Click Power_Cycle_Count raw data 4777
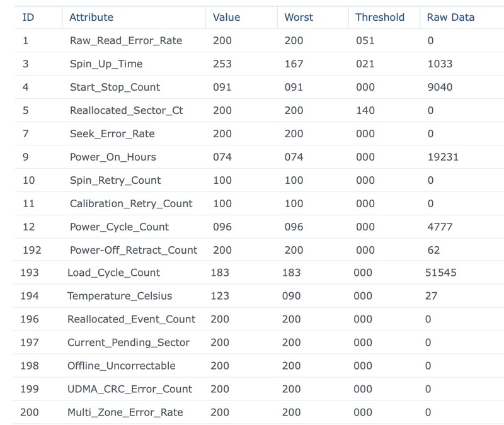This screenshot has width=504, height=425. coord(440,227)
